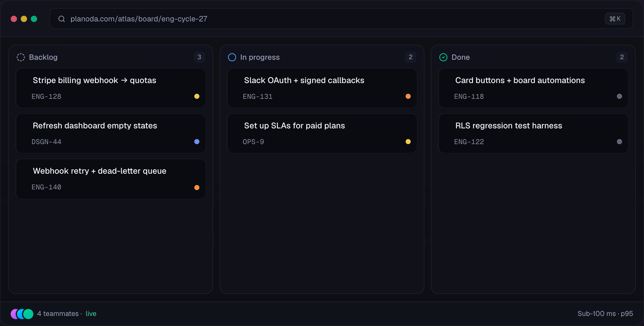644x326 pixels.
Task: Click the blue dot on DSGN-44
Action: pyautogui.click(x=197, y=142)
